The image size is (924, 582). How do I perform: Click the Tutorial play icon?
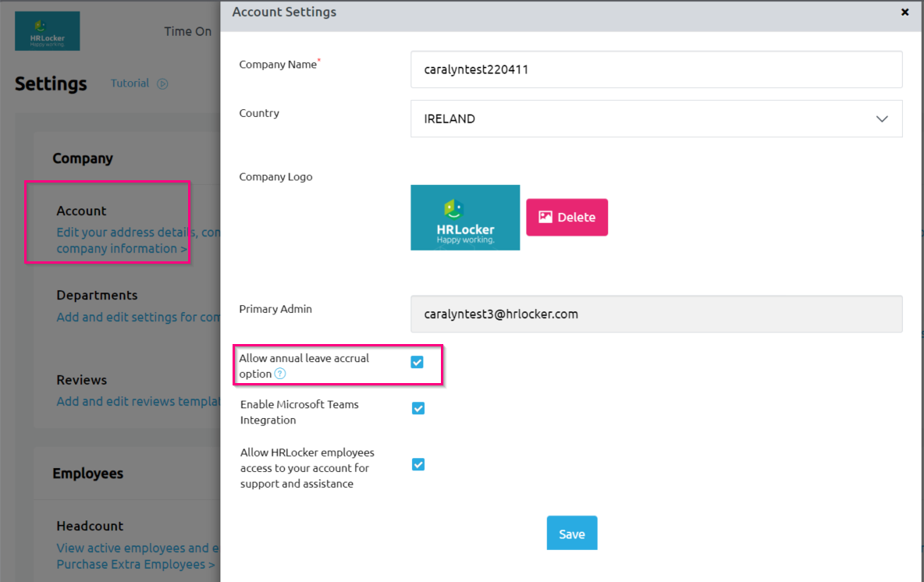[162, 84]
